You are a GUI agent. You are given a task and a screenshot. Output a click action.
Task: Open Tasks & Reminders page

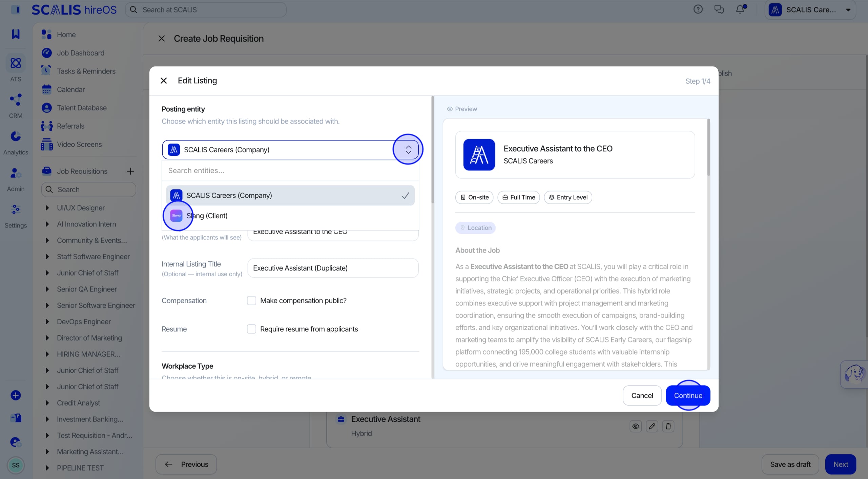pos(86,71)
